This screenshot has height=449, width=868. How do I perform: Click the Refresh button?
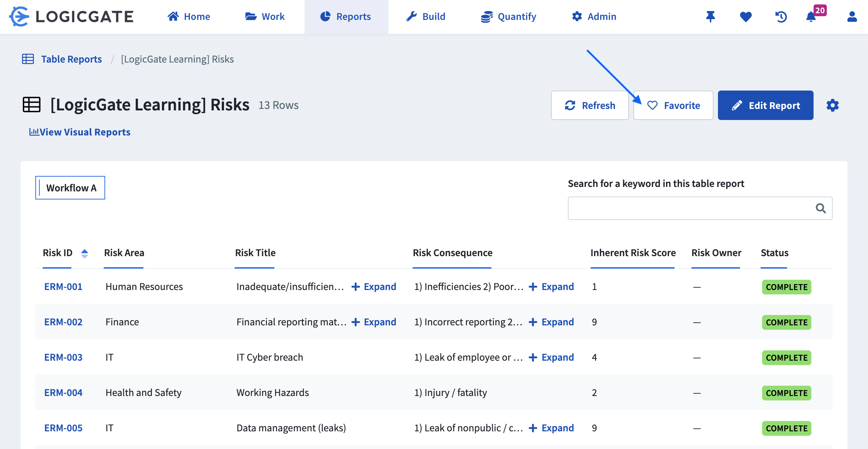[590, 105]
